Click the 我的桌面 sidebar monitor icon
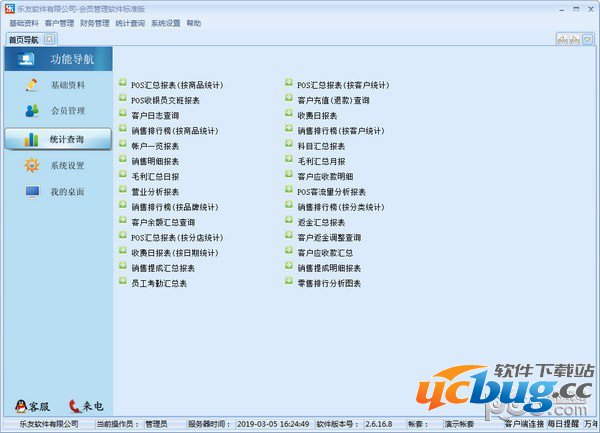The height and width of the screenshot is (433, 600). [x=32, y=192]
